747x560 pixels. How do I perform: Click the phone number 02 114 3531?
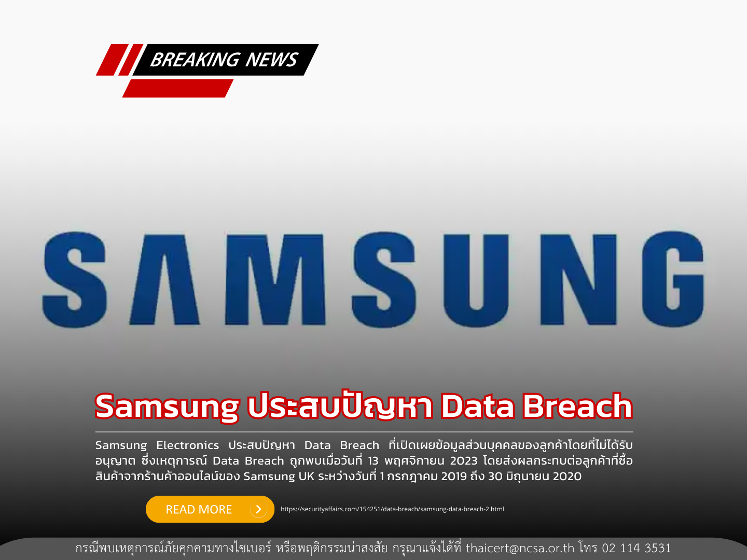[637, 548]
